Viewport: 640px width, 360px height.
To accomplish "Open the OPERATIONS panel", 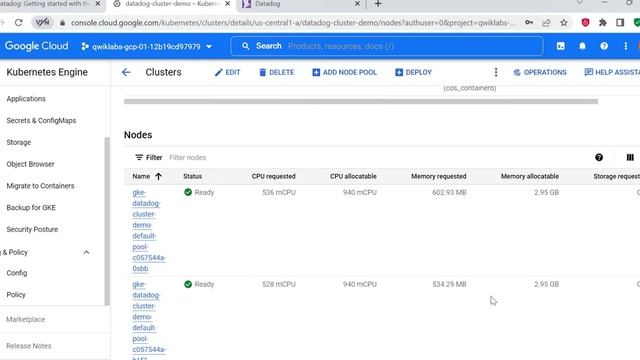I will [540, 72].
